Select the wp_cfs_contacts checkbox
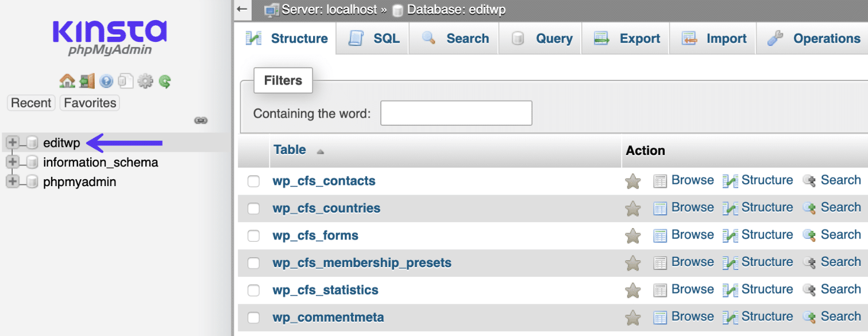The width and height of the screenshot is (868, 336). click(253, 181)
